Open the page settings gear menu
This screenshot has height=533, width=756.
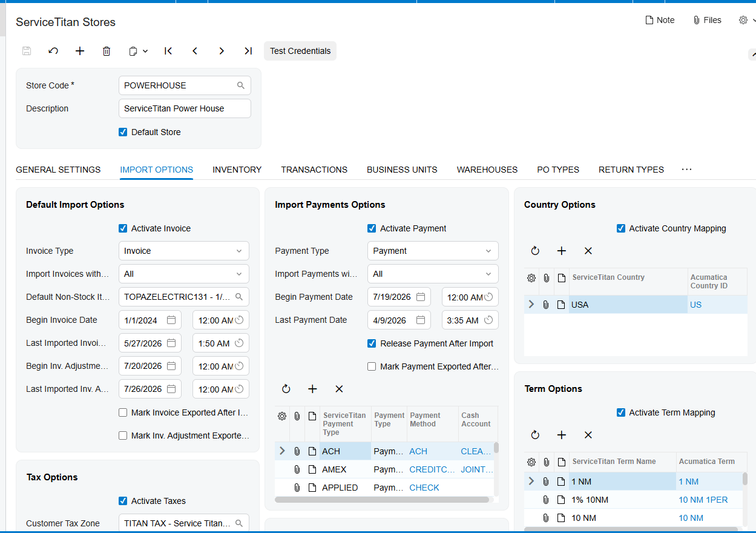tap(743, 20)
